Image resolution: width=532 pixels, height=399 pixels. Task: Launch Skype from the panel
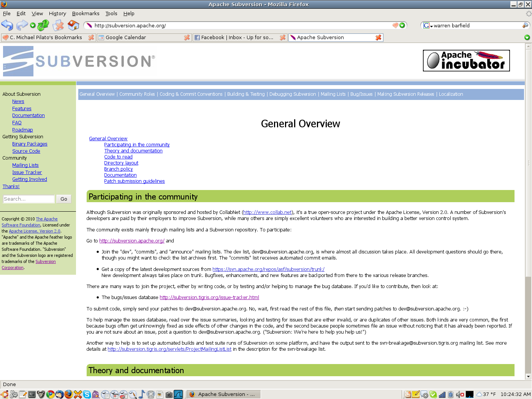click(87, 394)
